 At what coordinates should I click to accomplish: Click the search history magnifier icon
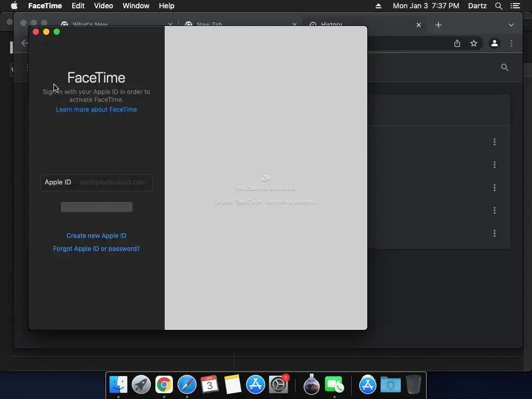click(x=504, y=68)
